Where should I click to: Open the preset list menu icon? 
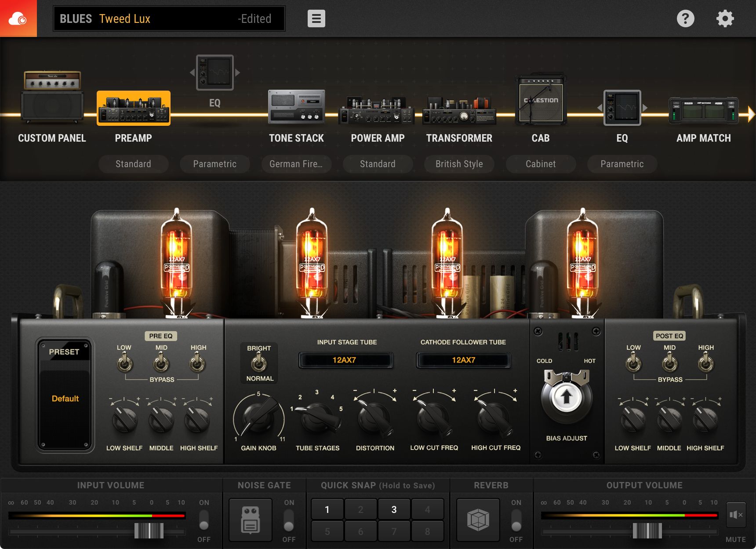tap(316, 18)
